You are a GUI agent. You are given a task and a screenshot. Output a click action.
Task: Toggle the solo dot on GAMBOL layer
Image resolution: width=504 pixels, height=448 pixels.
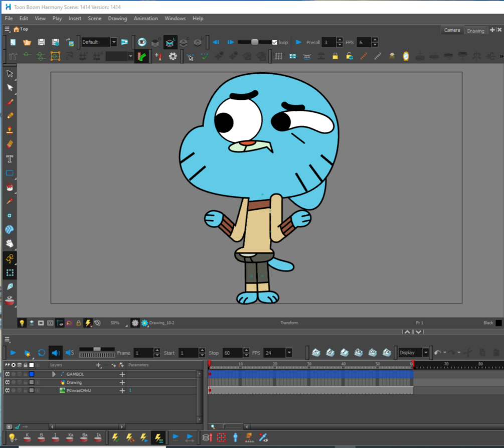[14, 374]
